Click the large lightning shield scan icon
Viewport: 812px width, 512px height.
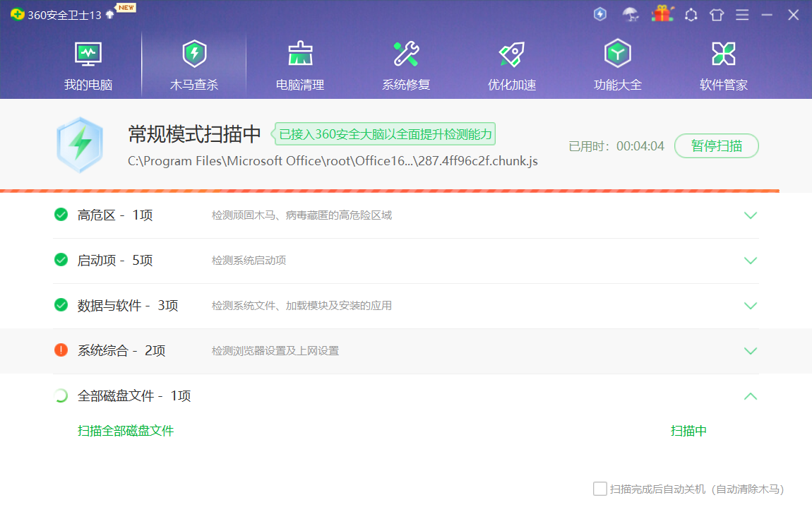80,145
